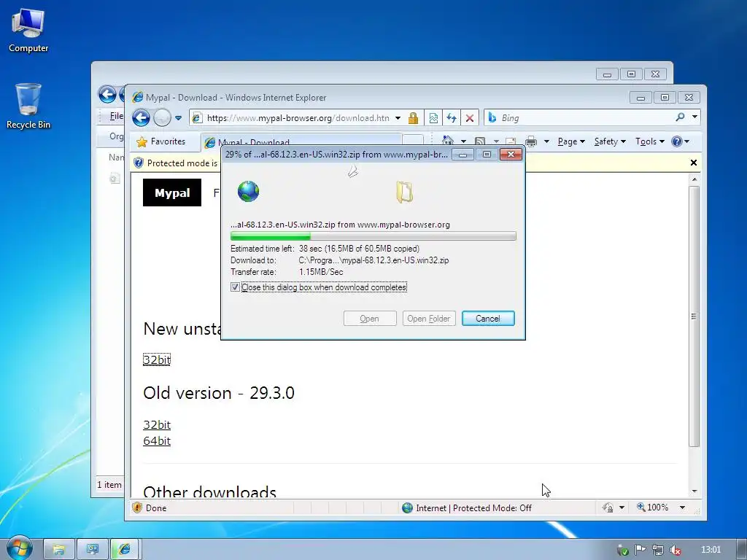Click the Home toolbar icon
Viewport: 747px width, 560px height.
click(x=448, y=141)
